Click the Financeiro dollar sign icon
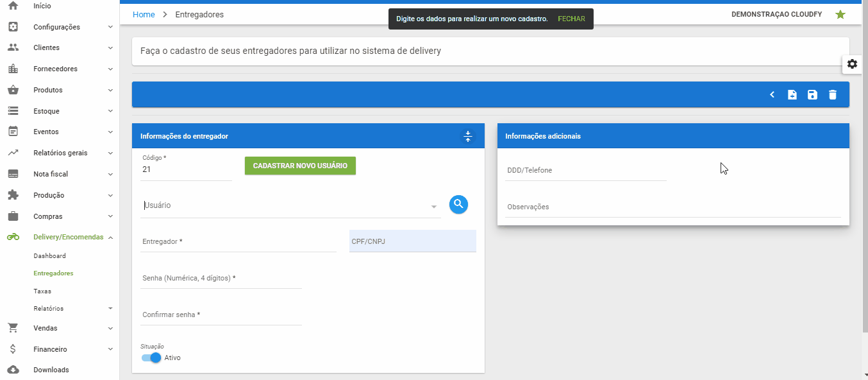This screenshot has width=868, height=380. pyautogui.click(x=13, y=349)
